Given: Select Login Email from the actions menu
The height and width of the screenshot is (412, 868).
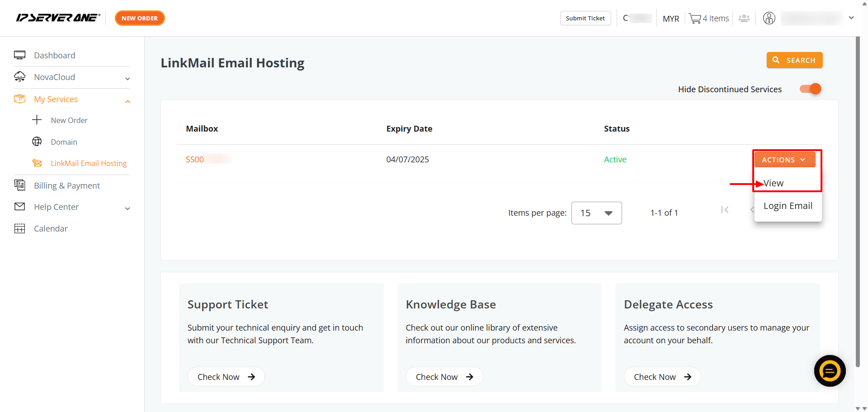Looking at the screenshot, I should [x=788, y=206].
